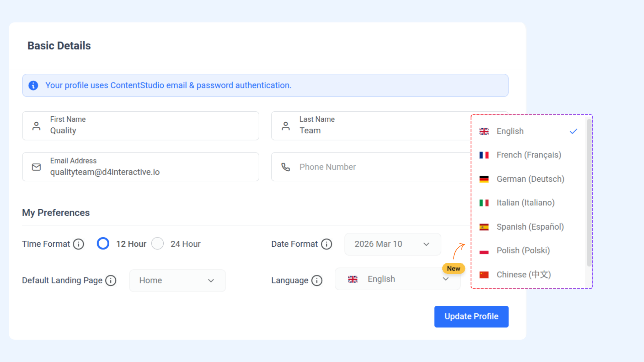Click the language list scrollbar
The height and width of the screenshot is (362, 644).
pyautogui.click(x=589, y=193)
